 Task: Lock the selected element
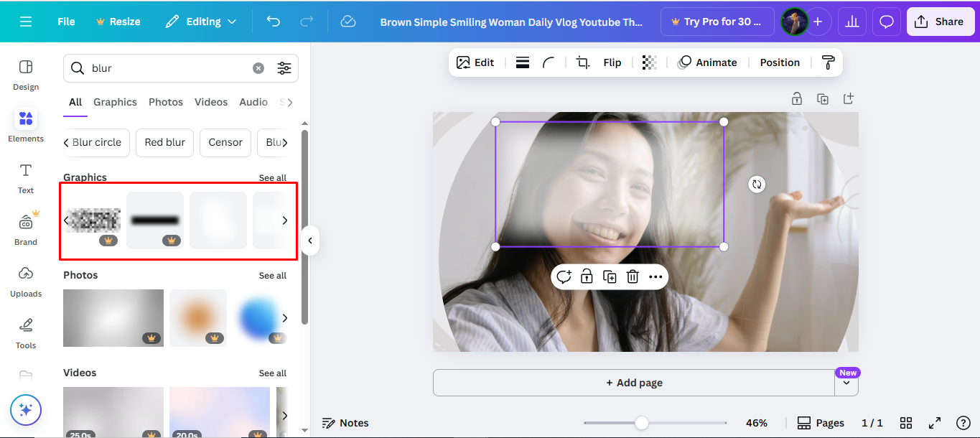tap(587, 276)
